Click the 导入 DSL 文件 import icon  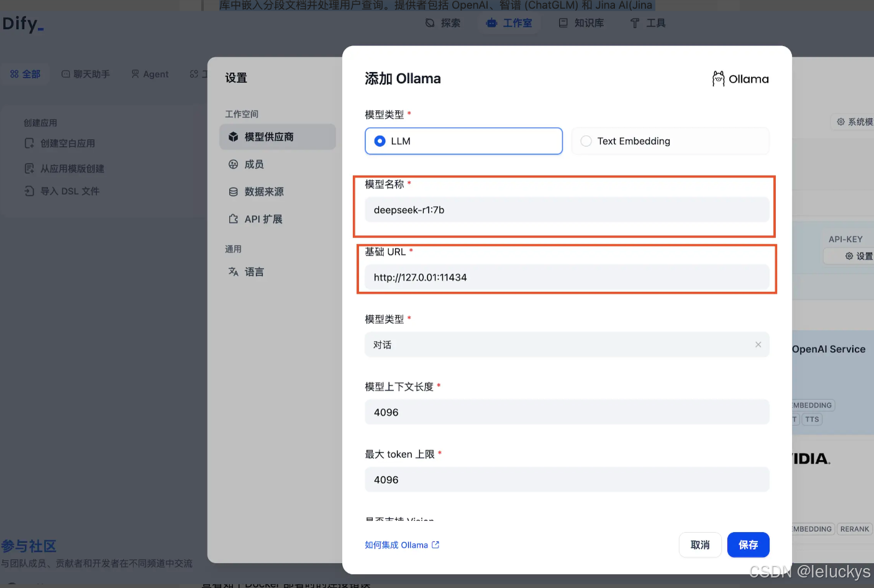[29, 191]
